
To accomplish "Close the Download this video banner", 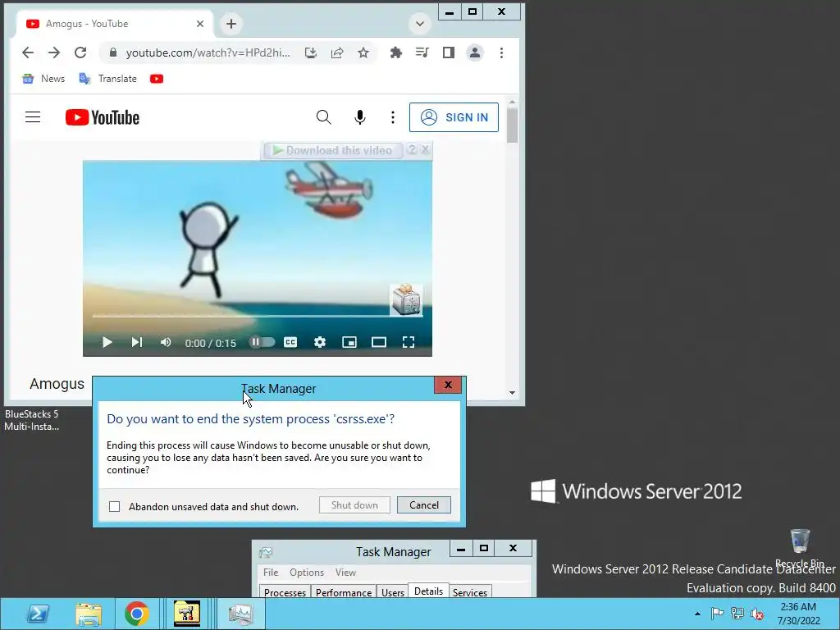I will pyautogui.click(x=425, y=150).
